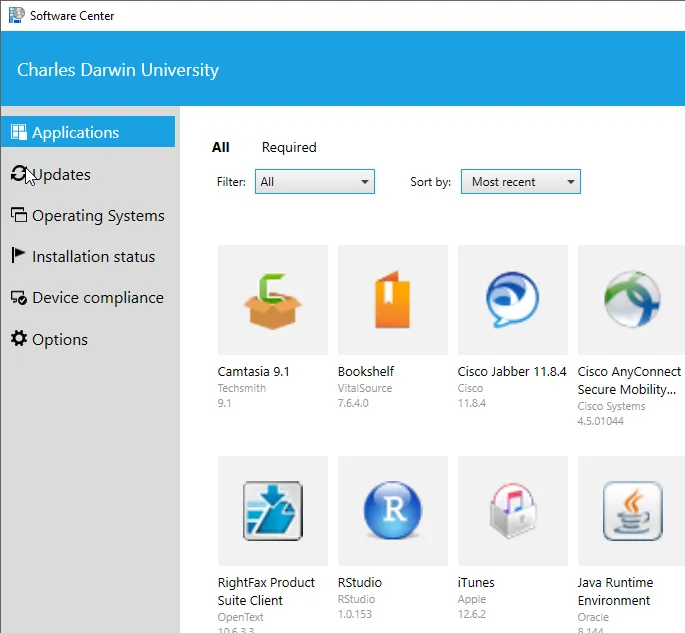Open the RStudio application icon
Image resolution: width=685 pixels, height=633 pixels.
pos(392,510)
